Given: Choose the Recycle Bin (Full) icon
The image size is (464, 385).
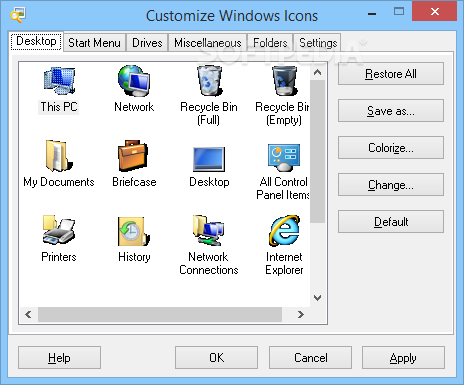Looking at the screenshot, I should click(x=209, y=81).
